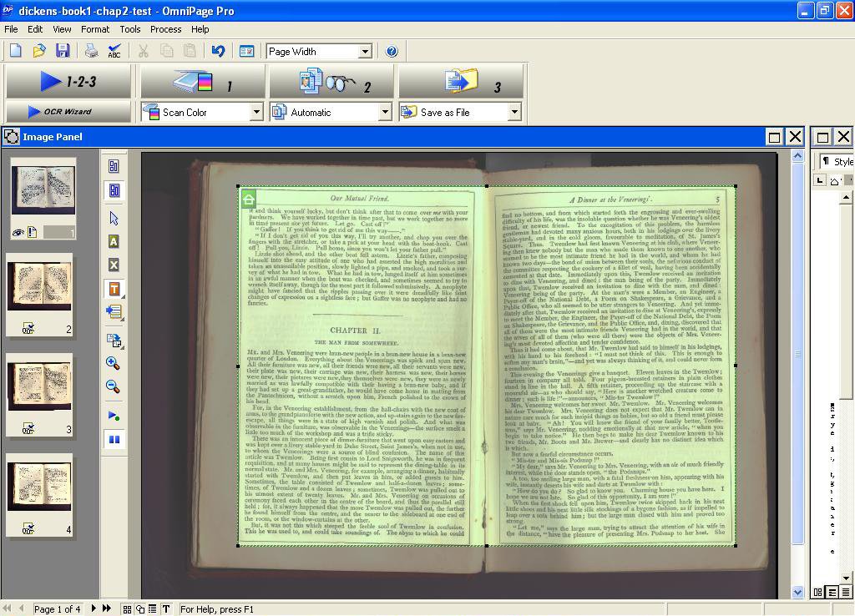The width and height of the screenshot is (855, 616).
Task: Click the 1-2-3 start button
Action: point(68,81)
